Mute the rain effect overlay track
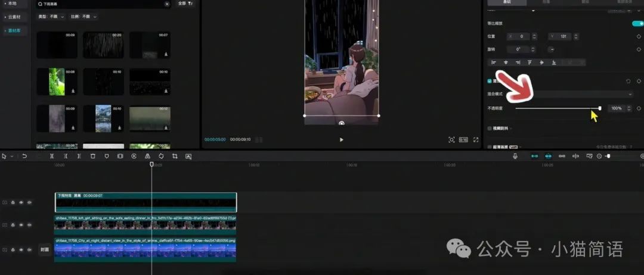 click(29, 202)
